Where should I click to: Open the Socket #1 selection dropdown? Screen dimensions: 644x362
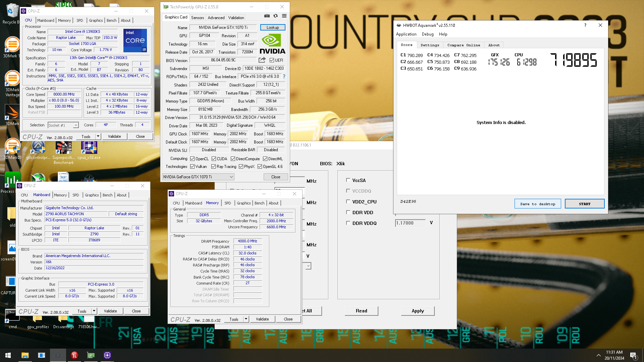(63, 125)
